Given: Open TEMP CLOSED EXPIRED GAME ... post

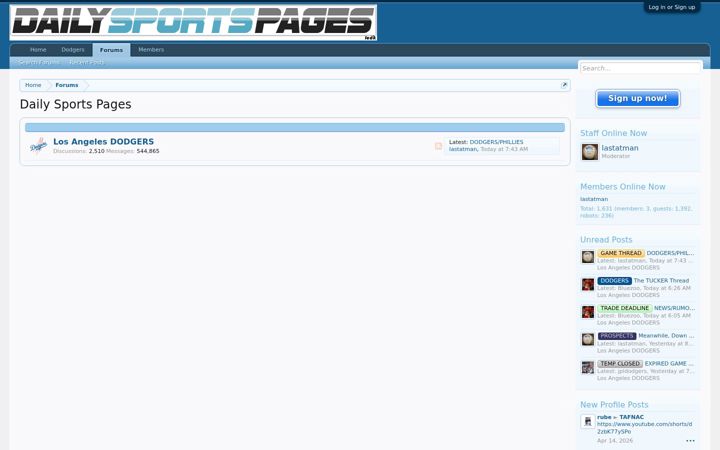Looking at the screenshot, I should click(669, 363).
